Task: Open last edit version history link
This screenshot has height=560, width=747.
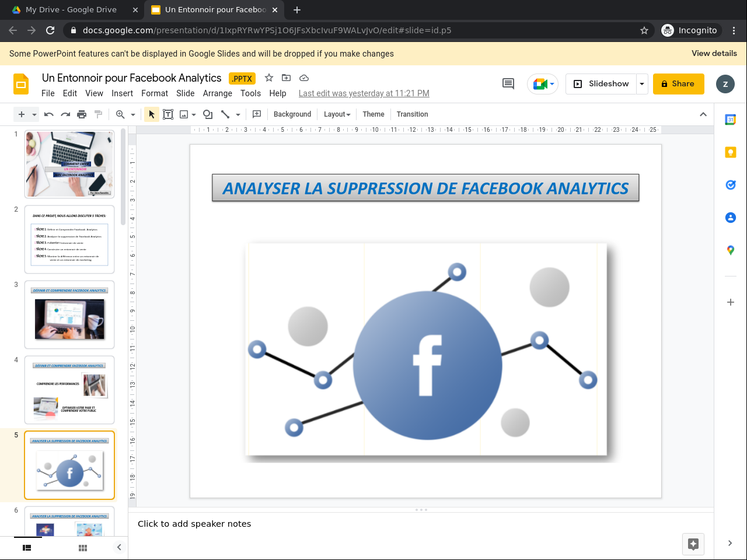Action: pos(364,93)
